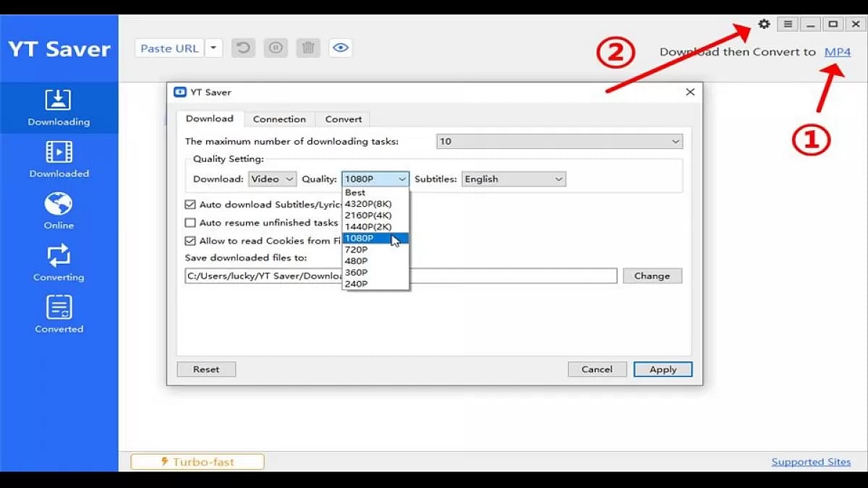Open the Download type Video dropdown

272,179
